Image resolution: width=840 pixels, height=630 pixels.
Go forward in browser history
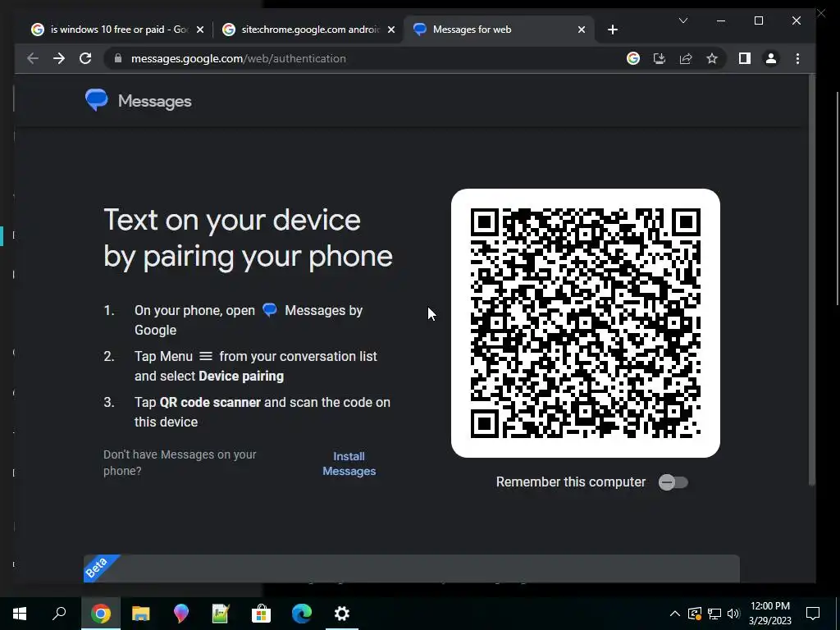pyautogui.click(x=59, y=58)
